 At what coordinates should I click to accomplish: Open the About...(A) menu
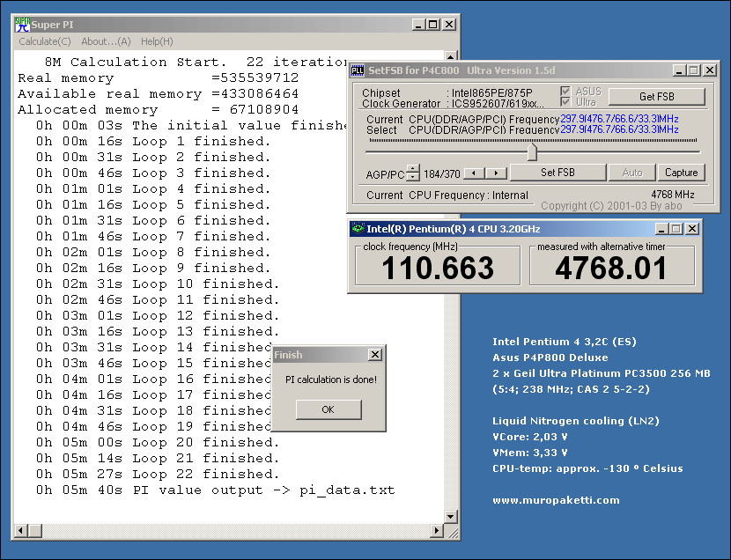(106, 41)
